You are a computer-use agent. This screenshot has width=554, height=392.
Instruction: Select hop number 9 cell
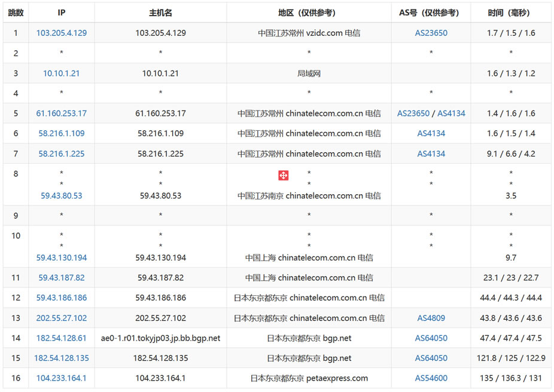click(x=16, y=216)
